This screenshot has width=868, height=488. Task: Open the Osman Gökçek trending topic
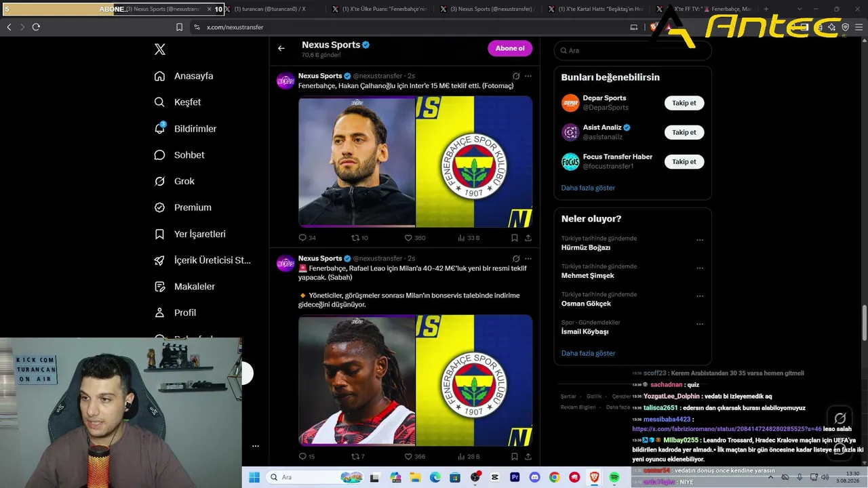(586, 304)
